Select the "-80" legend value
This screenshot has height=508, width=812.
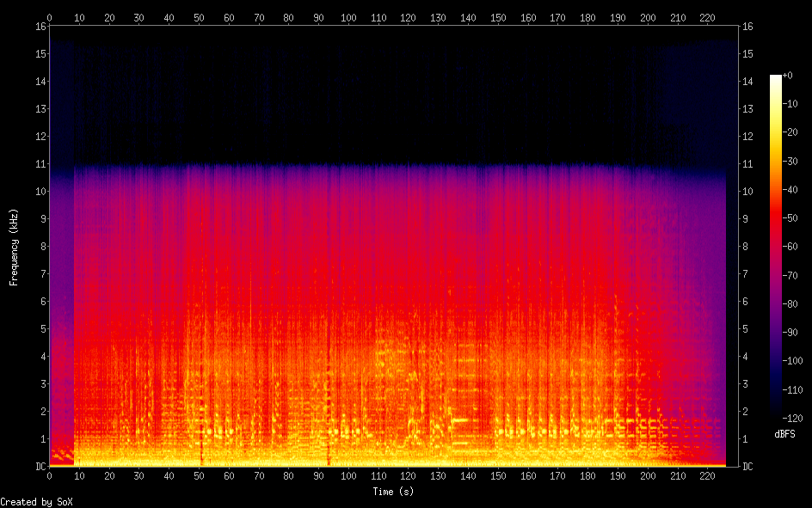tap(790, 304)
